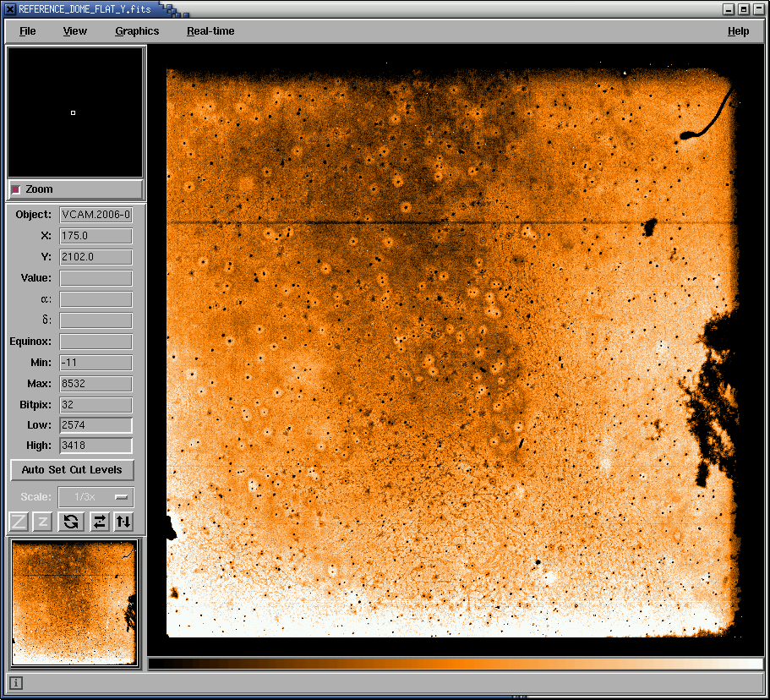Viewport: 770px width, 700px height.
Task: Click the Equinox: label
Action: click(30, 342)
